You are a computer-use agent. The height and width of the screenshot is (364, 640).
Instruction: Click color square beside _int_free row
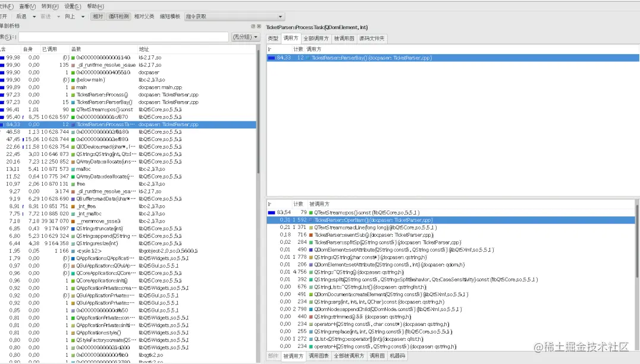coord(73,206)
